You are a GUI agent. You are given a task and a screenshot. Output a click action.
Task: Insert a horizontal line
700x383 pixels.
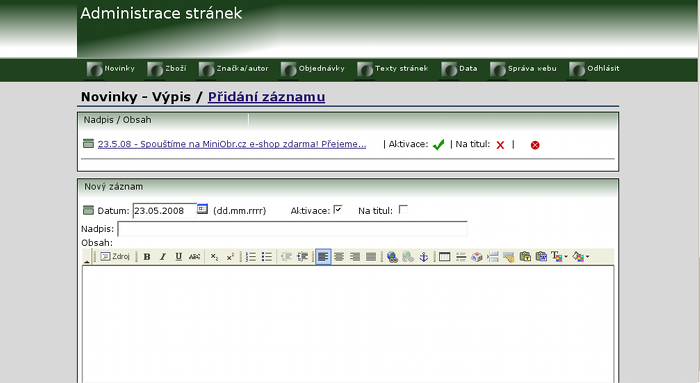461,257
